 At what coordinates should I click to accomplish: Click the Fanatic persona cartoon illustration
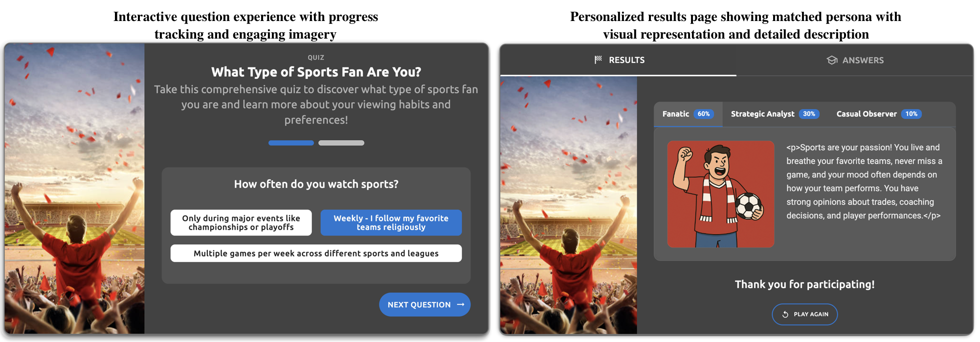pyautogui.click(x=721, y=194)
